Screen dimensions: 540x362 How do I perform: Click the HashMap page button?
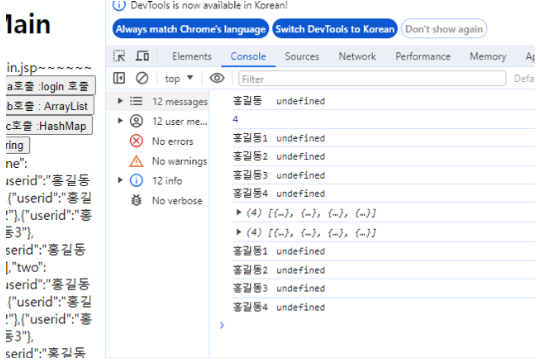(49, 126)
